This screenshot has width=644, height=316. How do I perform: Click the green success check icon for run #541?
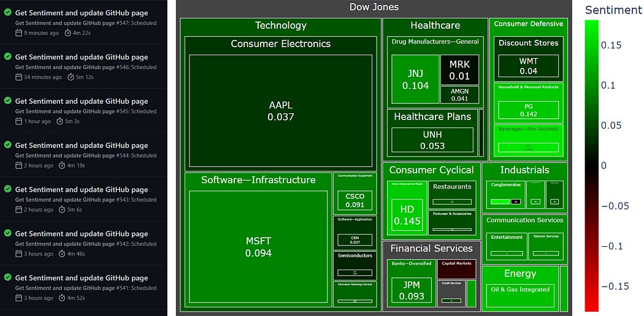click(7, 278)
